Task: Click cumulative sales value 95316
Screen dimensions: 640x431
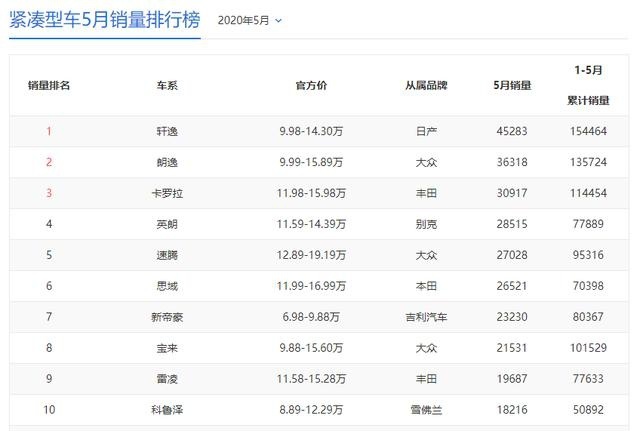Action: point(588,255)
